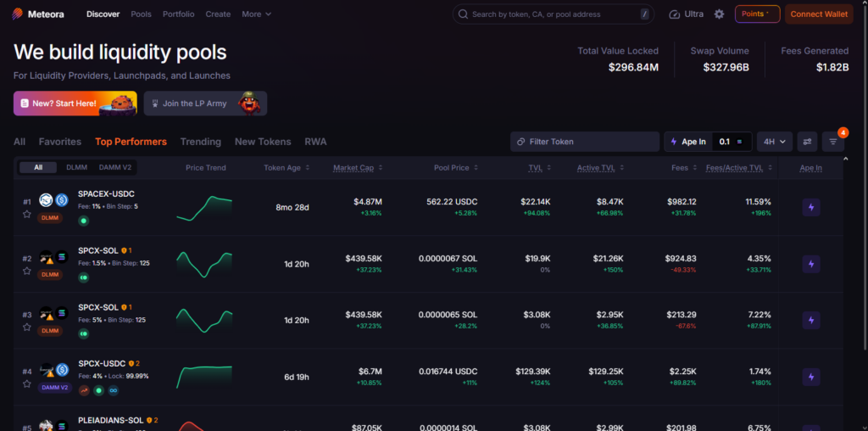Image resolution: width=868 pixels, height=431 pixels.
Task: Open the table display settings sliders icon
Action: 807,142
